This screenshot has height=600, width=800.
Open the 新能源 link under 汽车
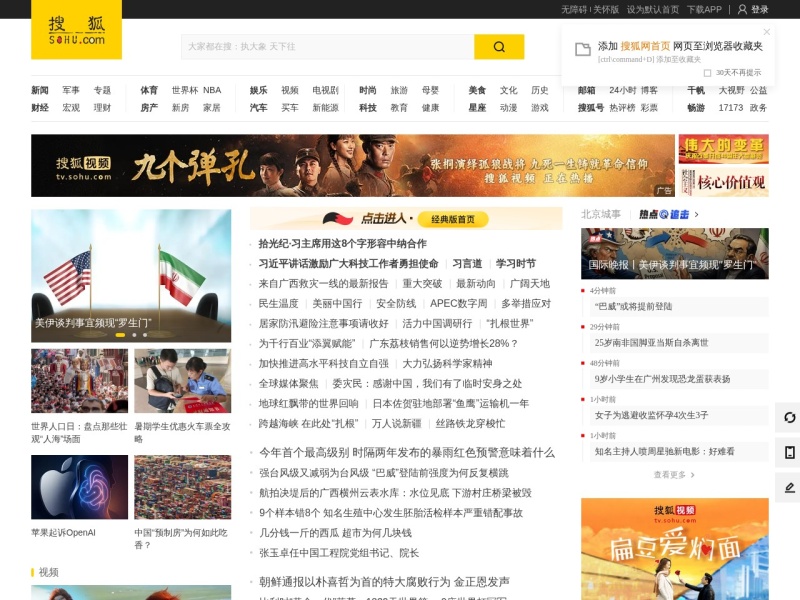click(326, 108)
